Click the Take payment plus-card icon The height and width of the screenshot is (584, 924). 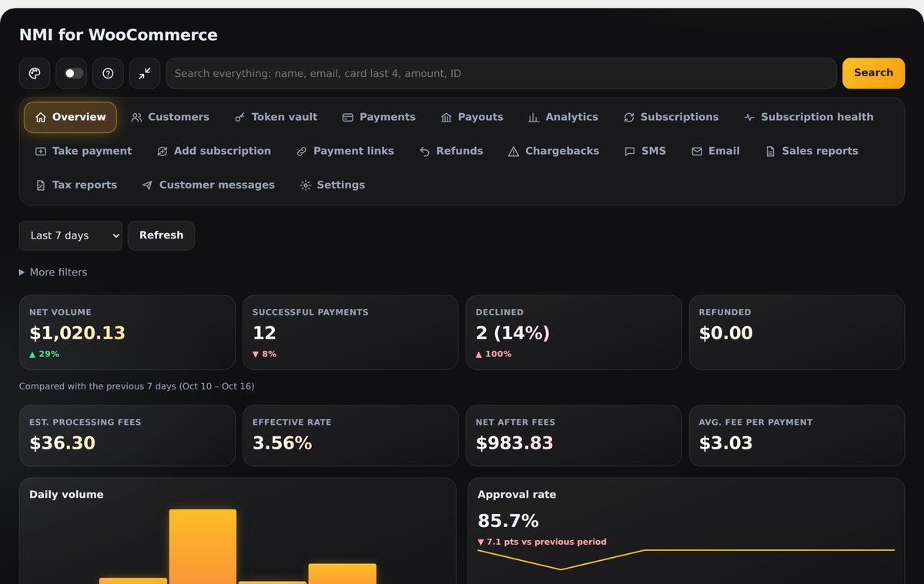click(x=41, y=152)
